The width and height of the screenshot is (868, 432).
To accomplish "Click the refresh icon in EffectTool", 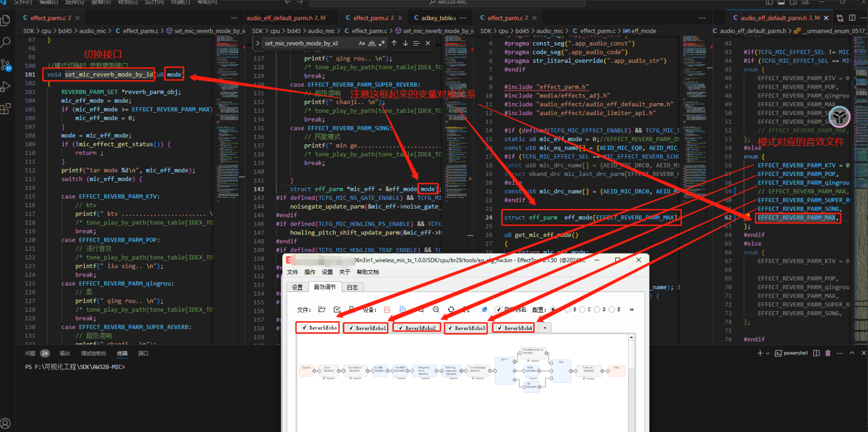I will coord(451,309).
